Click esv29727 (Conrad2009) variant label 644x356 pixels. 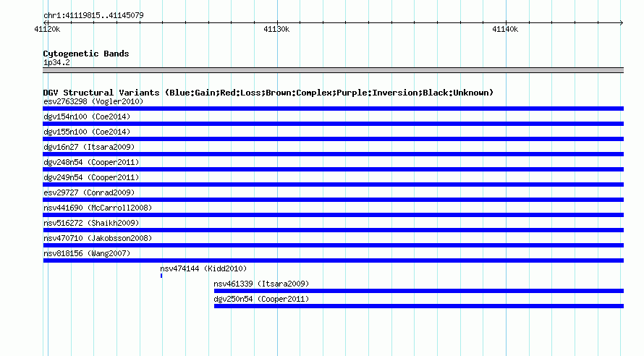click(89, 192)
